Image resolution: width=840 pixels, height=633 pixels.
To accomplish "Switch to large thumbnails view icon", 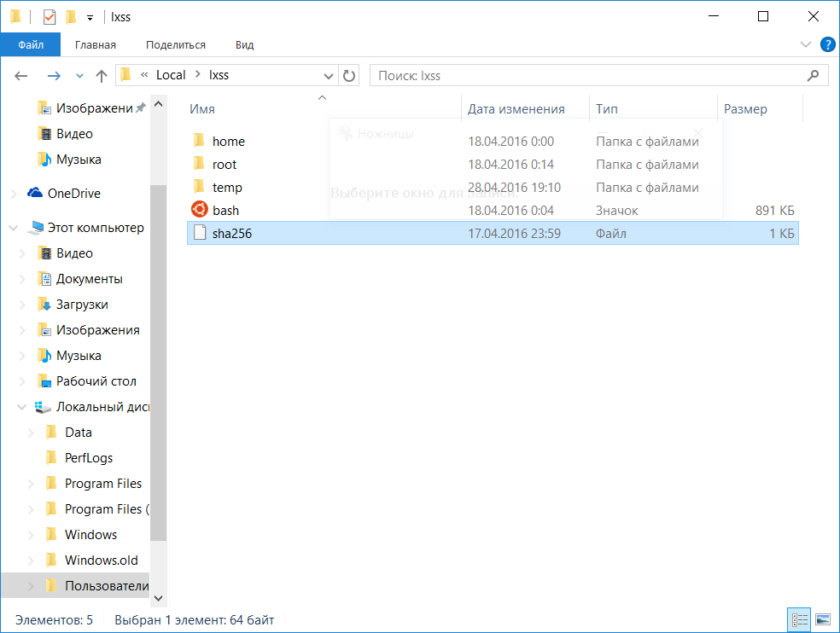I will point(823,619).
